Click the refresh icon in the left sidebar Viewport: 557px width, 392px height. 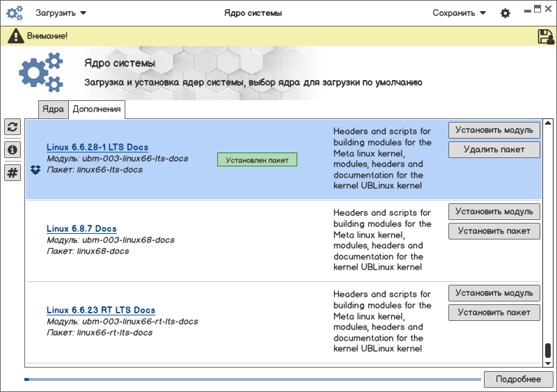[x=13, y=127]
